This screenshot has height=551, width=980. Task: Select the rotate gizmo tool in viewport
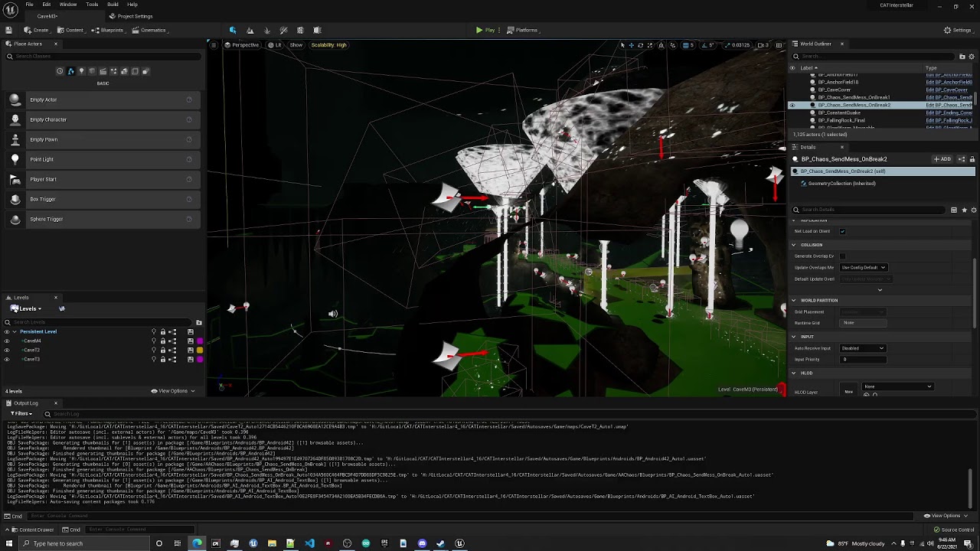[640, 45]
